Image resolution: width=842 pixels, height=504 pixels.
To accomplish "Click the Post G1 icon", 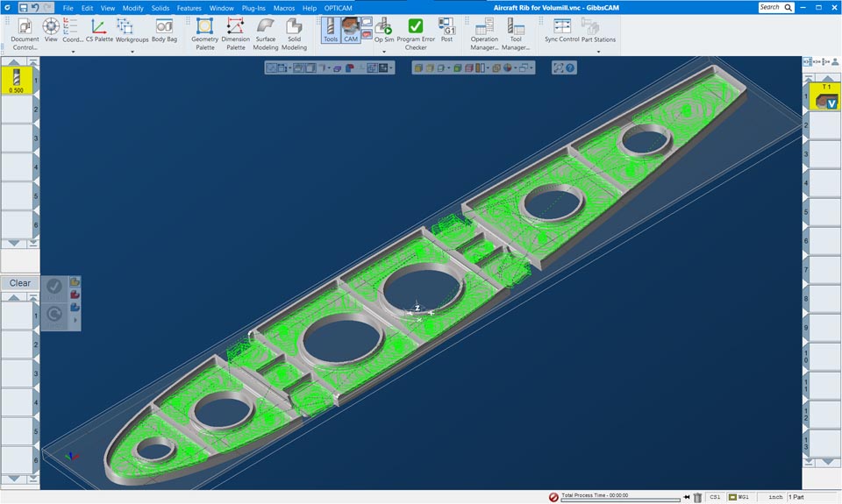I will pyautogui.click(x=447, y=32).
